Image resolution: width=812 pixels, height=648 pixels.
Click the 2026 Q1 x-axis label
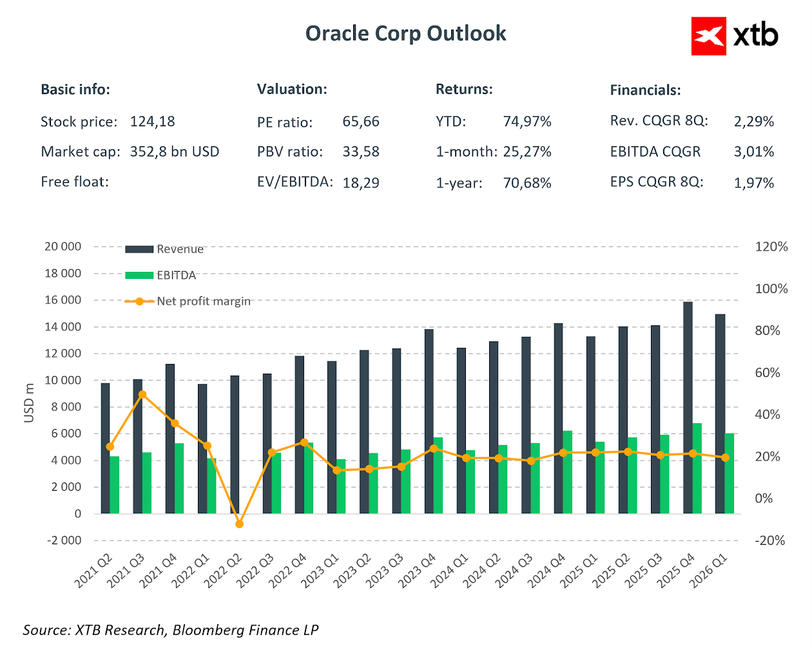(x=709, y=570)
